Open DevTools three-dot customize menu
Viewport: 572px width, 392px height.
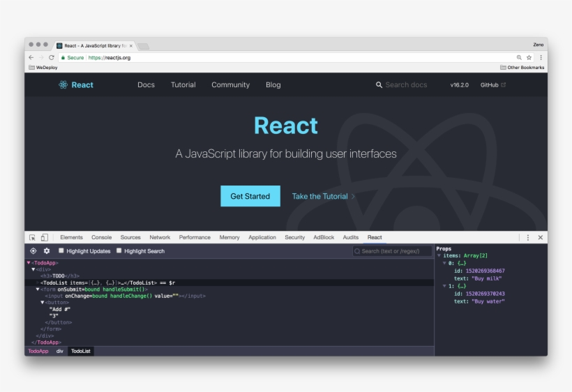[x=528, y=237]
